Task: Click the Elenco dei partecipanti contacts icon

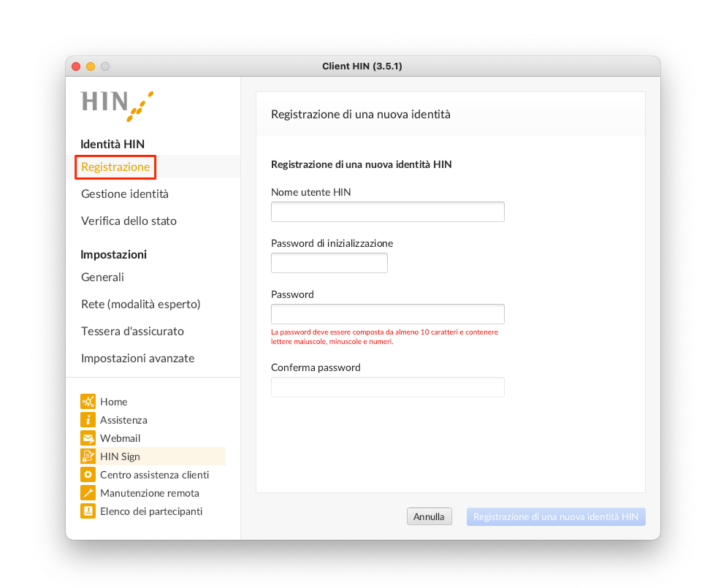Action: (x=88, y=511)
